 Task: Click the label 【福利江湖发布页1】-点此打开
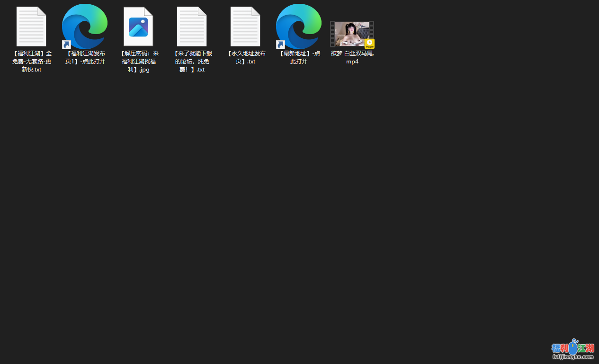tap(85, 57)
